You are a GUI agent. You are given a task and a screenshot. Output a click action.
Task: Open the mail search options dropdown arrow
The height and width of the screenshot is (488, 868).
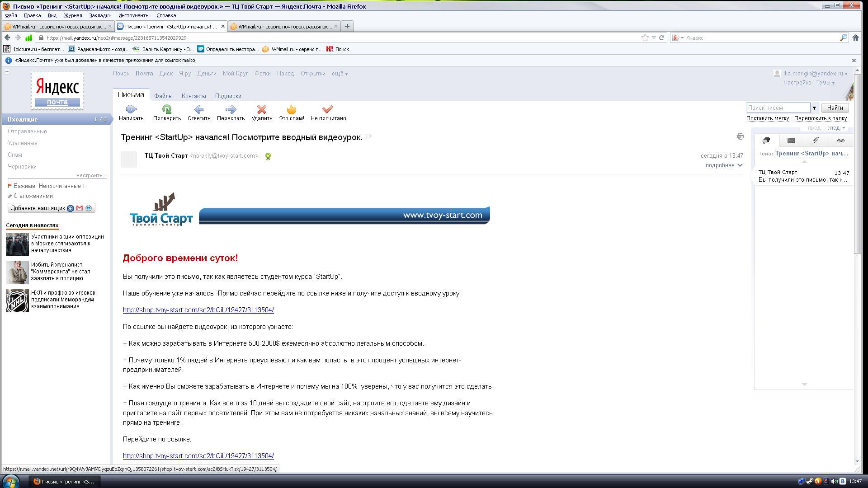[x=814, y=108]
